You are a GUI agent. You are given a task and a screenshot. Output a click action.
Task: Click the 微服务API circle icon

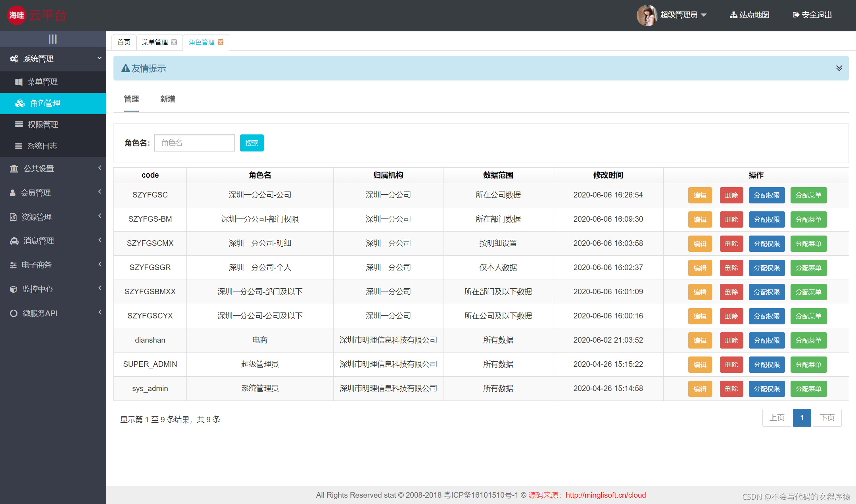coord(13,314)
